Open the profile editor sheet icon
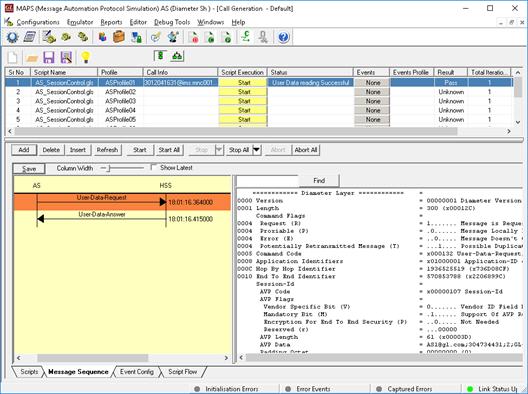Viewport: 528px width, 394px height. click(x=30, y=37)
